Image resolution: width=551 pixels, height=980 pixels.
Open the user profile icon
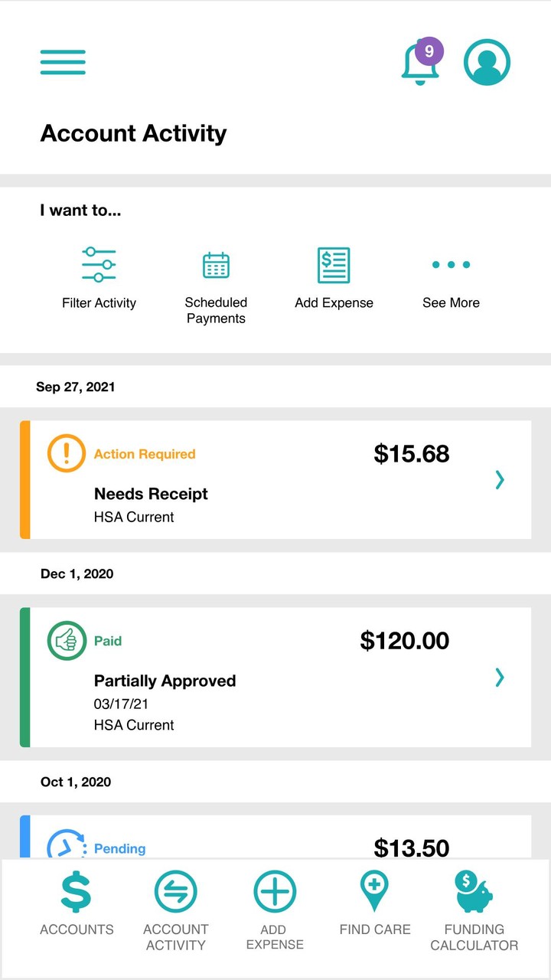pos(487,62)
